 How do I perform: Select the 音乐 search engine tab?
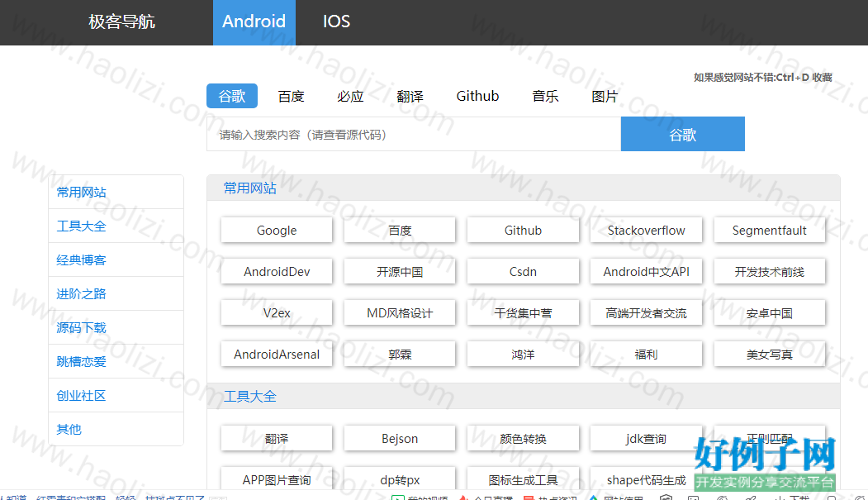(x=545, y=96)
